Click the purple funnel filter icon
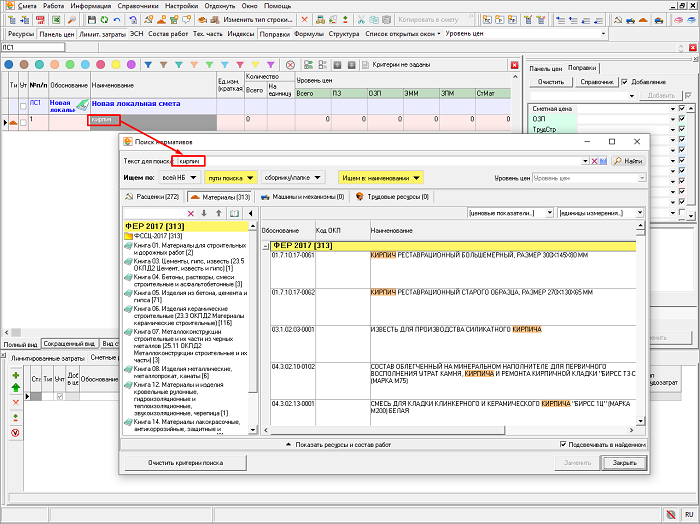Screen dimensions: 700x524 tap(271, 65)
